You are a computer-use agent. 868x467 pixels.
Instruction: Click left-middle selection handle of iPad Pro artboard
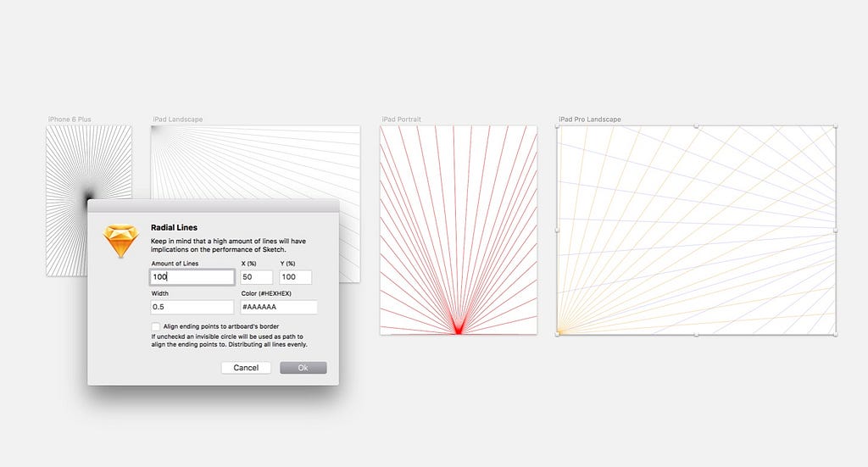558,231
